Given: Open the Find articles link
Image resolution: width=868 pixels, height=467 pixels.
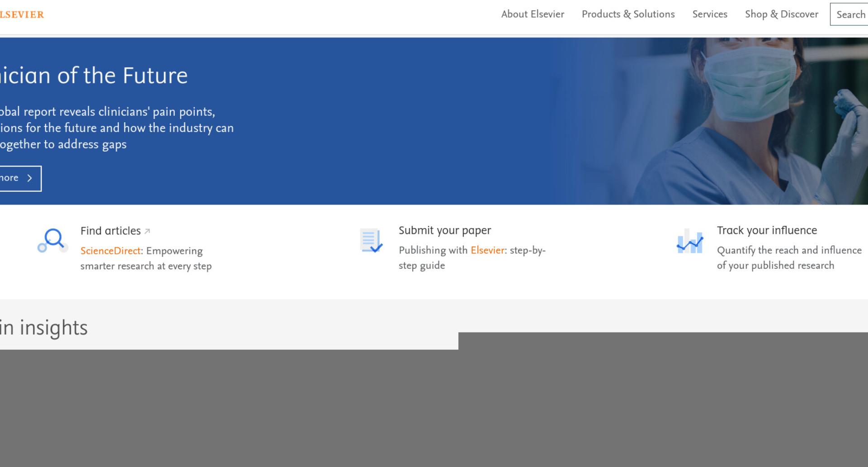Looking at the screenshot, I should point(111,231).
